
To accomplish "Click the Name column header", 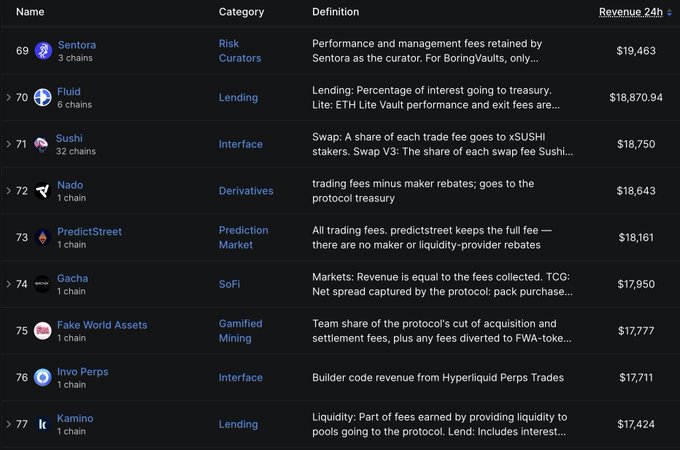I will point(30,12).
